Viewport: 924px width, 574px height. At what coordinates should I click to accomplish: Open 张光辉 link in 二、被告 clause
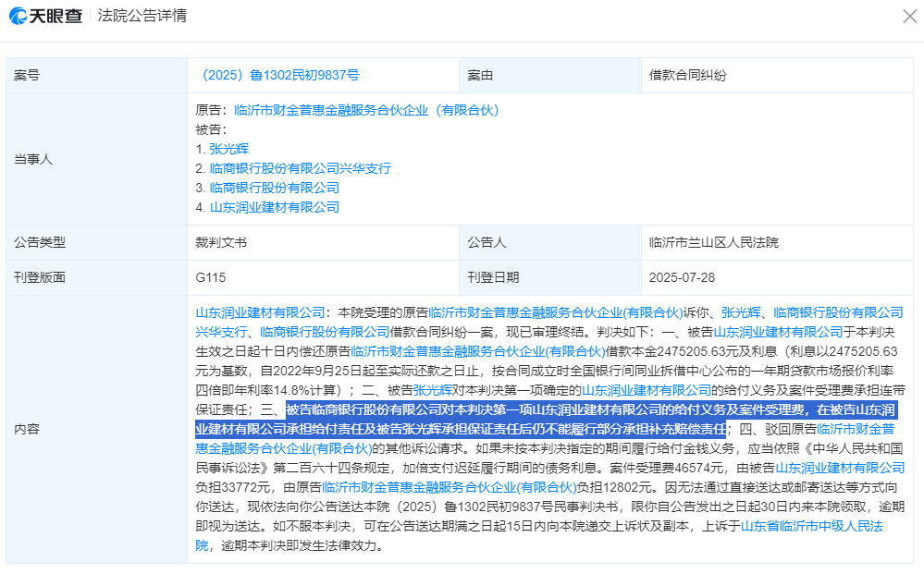coord(433,390)
